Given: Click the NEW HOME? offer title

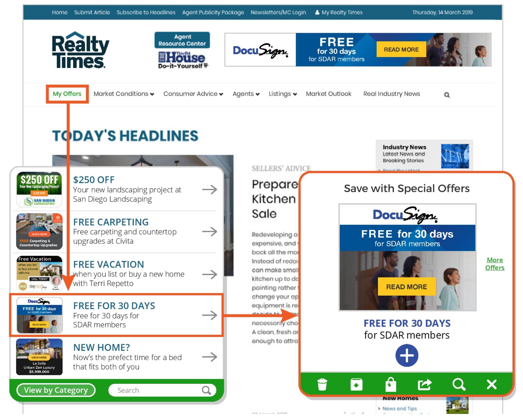Looking at the screenshot, I should point(101,348).
